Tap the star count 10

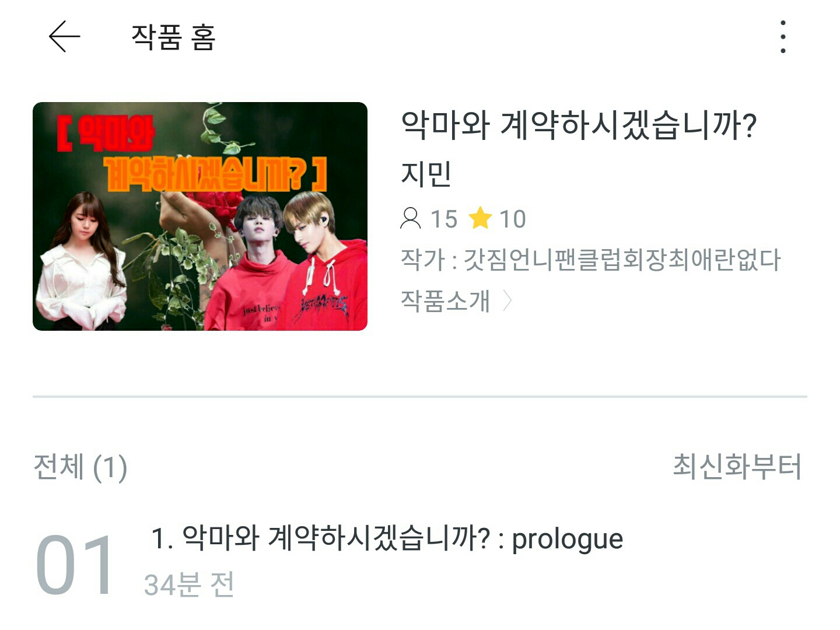[x=513, y=219]
